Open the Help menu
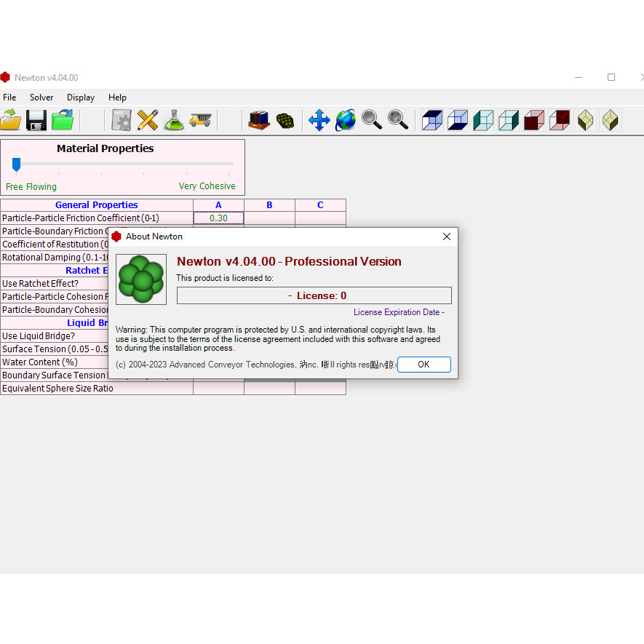Viewport: 644px width, 644px height. (117, 98)
